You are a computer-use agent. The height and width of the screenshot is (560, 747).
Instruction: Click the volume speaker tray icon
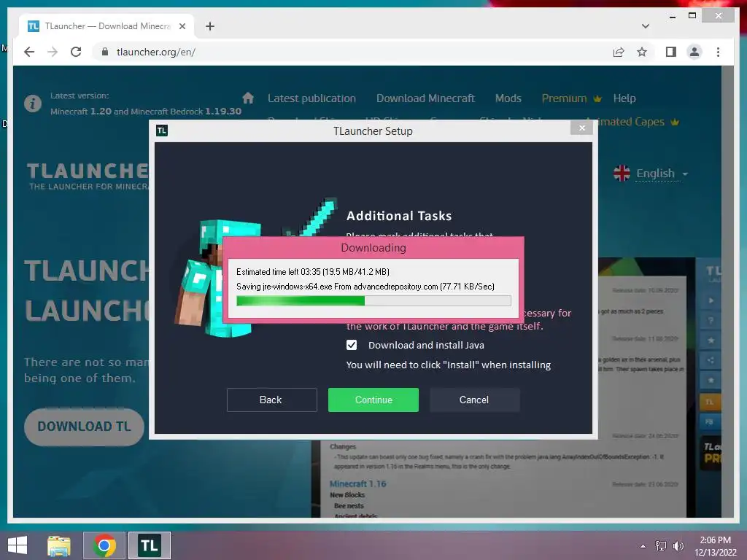click(678, 546)
